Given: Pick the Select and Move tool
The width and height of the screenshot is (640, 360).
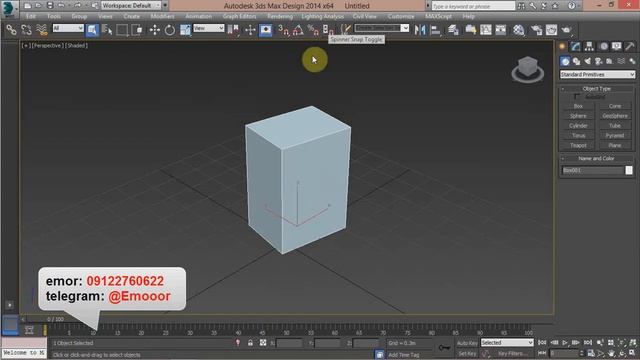Looking at the screenshot, I should (154, 30).
